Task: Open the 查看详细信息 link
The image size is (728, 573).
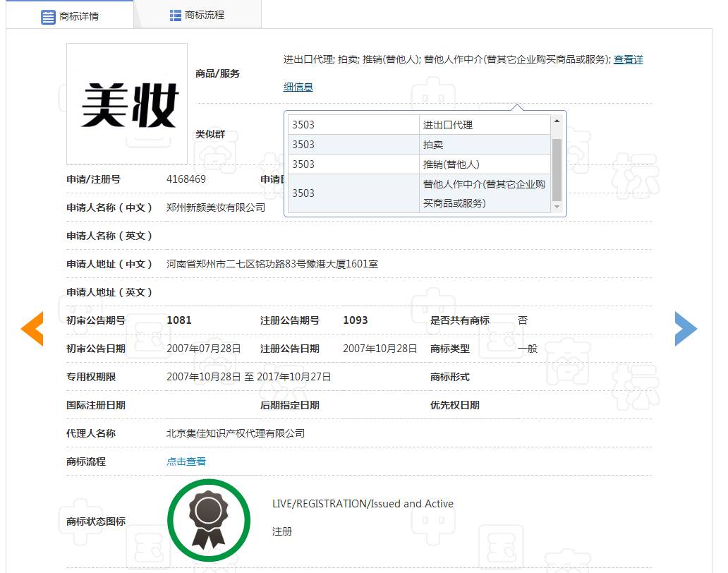Action: 628,60
